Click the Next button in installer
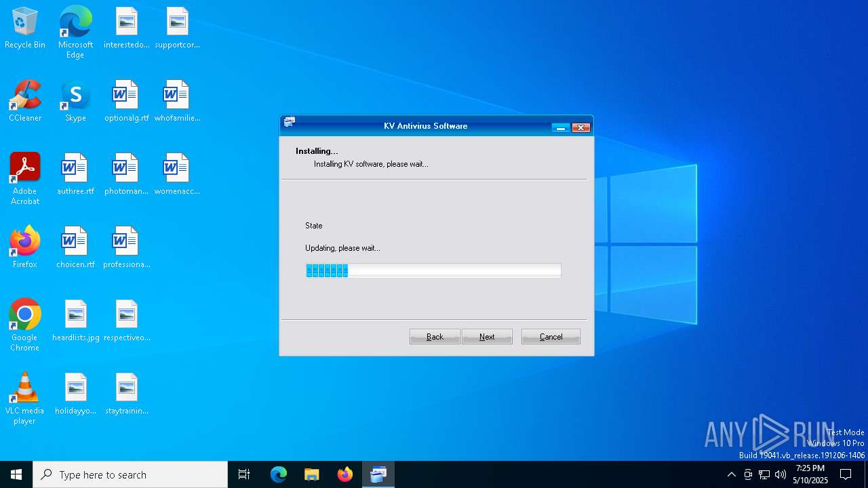This screenshot has width=868, height=488. [487, 337]
